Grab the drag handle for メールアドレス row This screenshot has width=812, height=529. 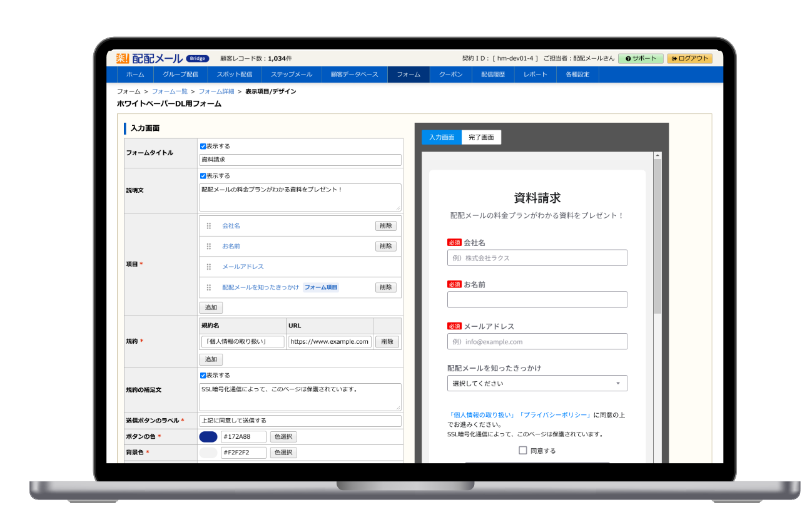pos(209,267)
